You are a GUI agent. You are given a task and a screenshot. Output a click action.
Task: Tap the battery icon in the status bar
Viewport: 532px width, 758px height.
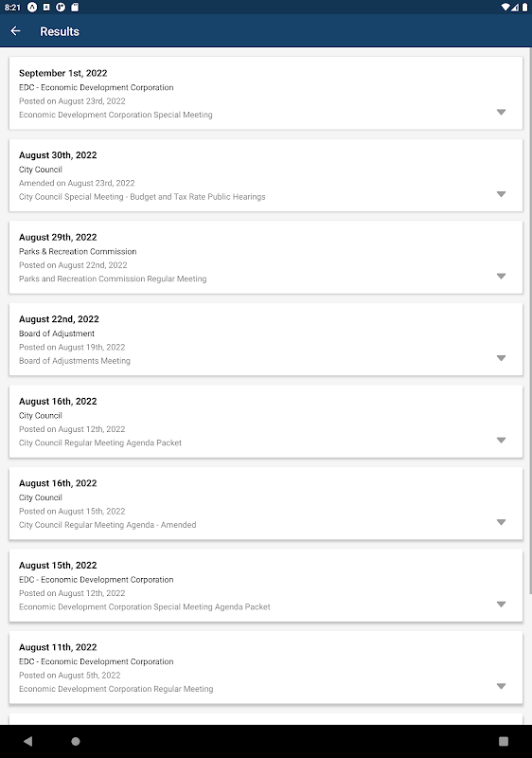pos(524,8)
